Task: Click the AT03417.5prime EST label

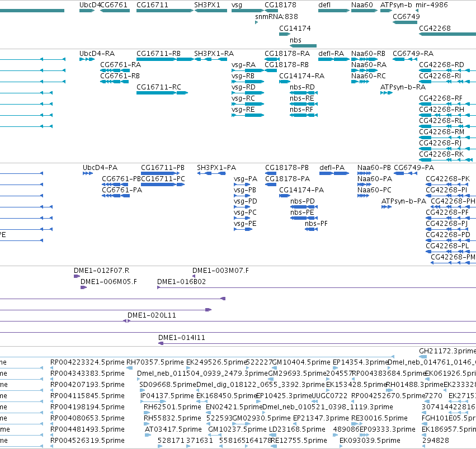Action: [173, 429]
